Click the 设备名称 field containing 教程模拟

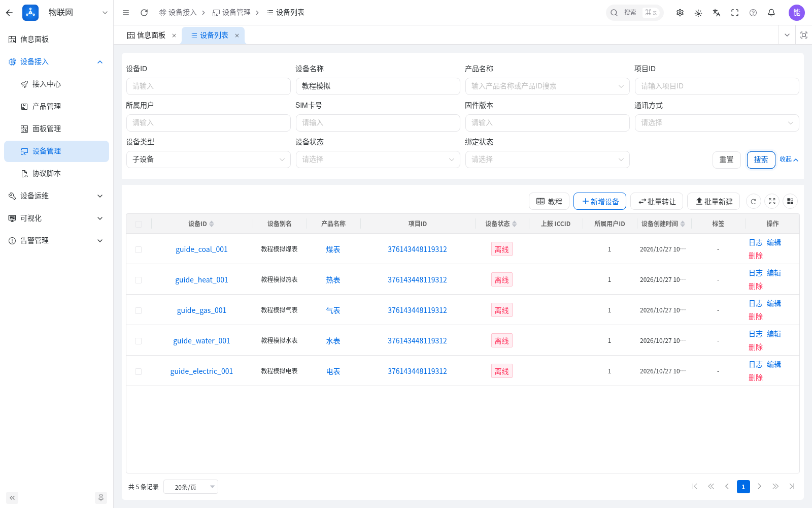[x=378, y=86]
